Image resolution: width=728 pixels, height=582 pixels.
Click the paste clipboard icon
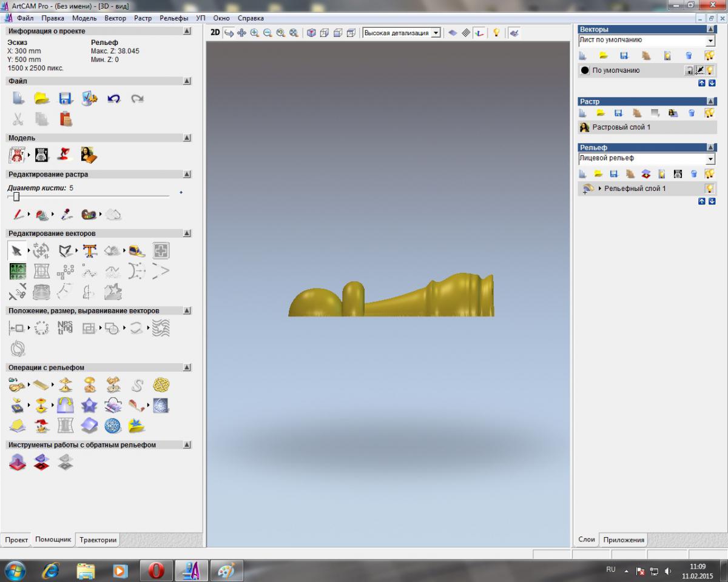(66, 119)
